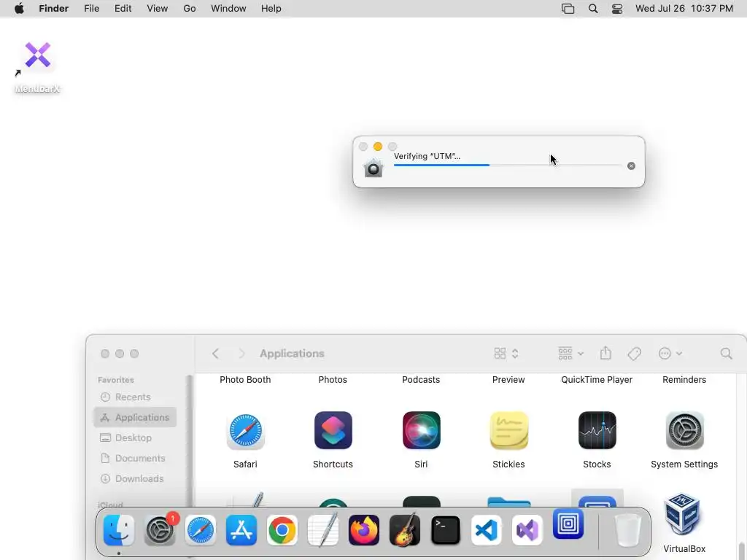Viewport: 747px width, 560px height.
Task: Open Safari from the Dock
Action: click(201, 530)
